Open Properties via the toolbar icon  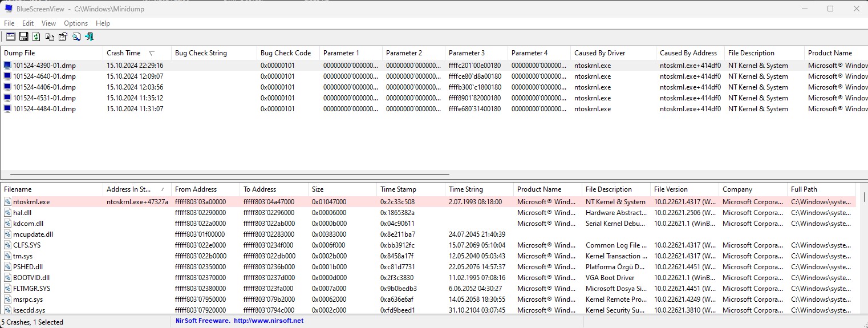point(63,37)
